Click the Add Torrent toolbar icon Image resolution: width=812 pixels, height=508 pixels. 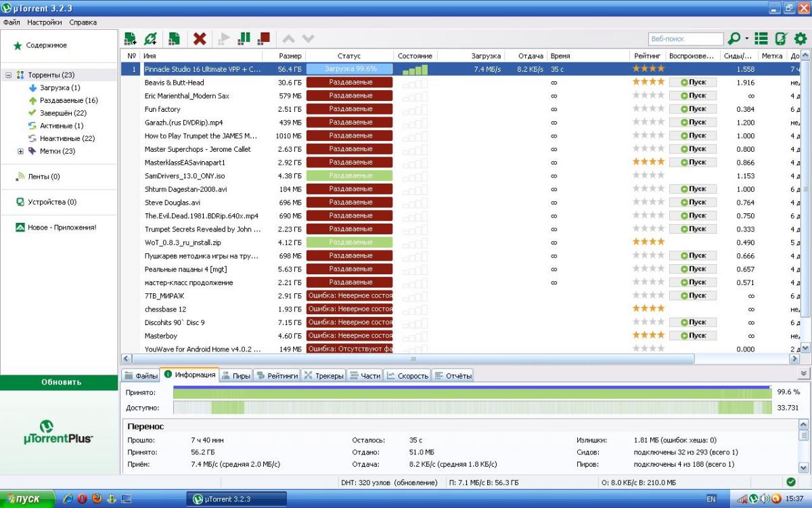tap(131, 39)
